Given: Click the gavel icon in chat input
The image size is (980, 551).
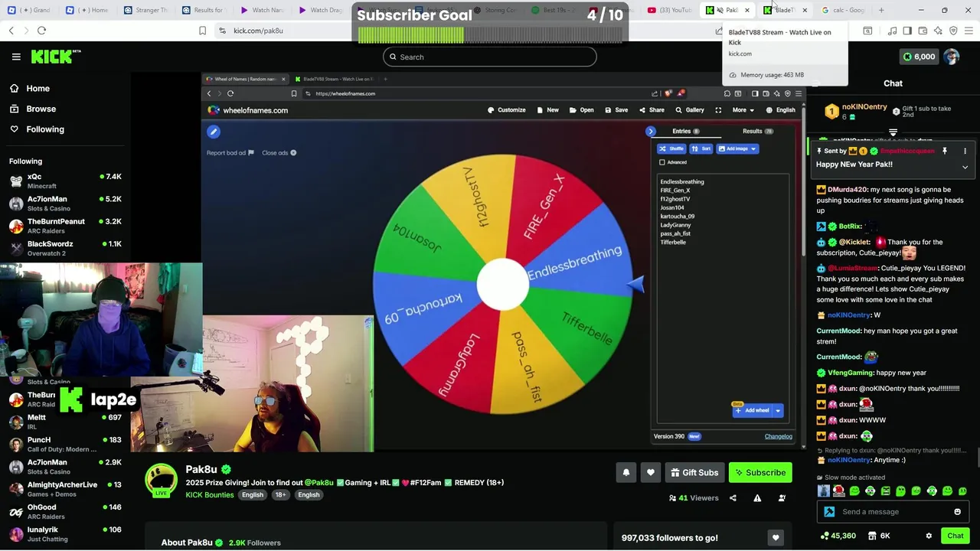Looking at the screenshot, I should pyautogui.click(x=829, y=512).
